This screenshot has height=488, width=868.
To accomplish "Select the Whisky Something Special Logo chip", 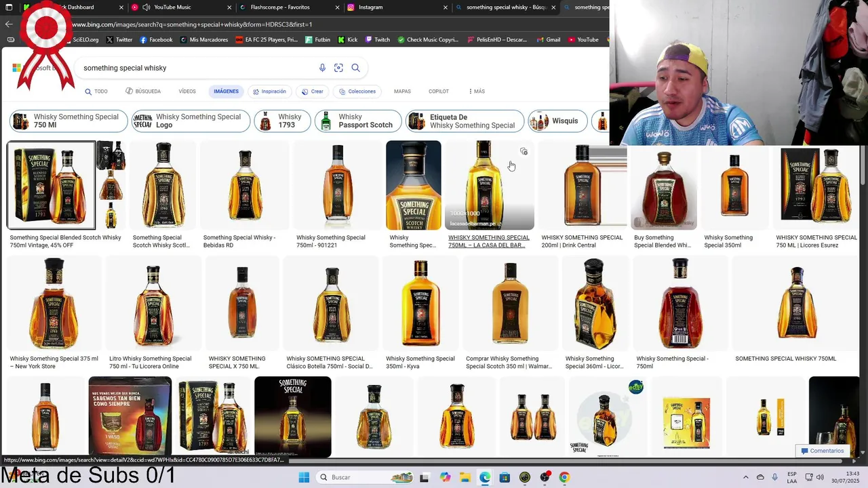I will [x=191, y=121].
